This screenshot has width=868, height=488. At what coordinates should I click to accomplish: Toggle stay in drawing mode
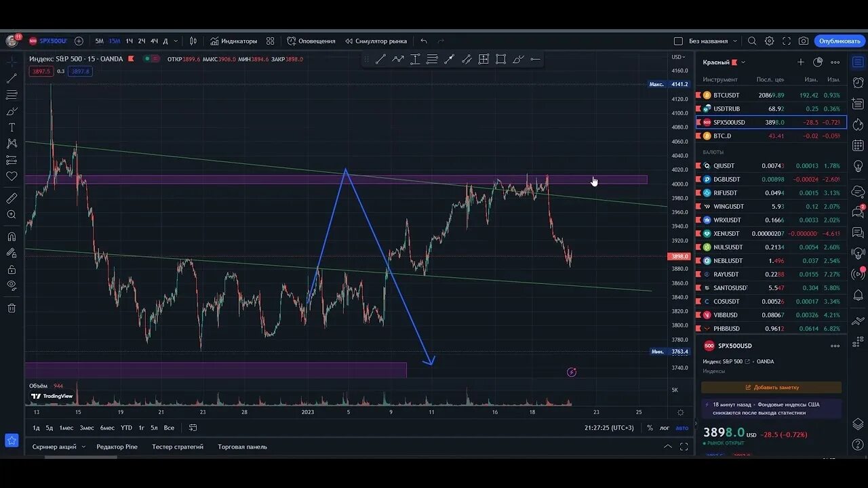point(12,253)
